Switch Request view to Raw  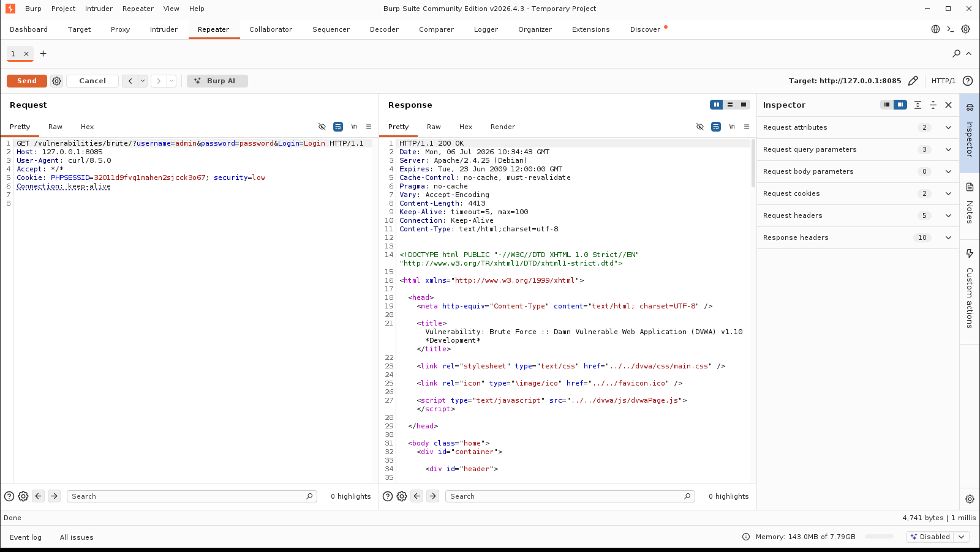coord(55,127)
